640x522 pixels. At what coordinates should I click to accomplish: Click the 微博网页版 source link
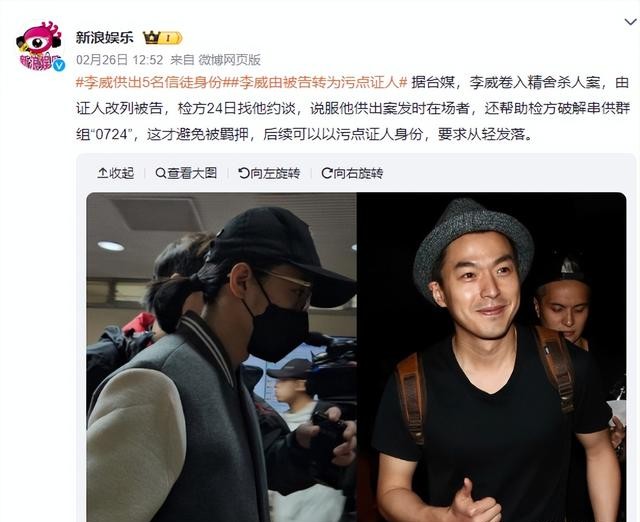229,60
